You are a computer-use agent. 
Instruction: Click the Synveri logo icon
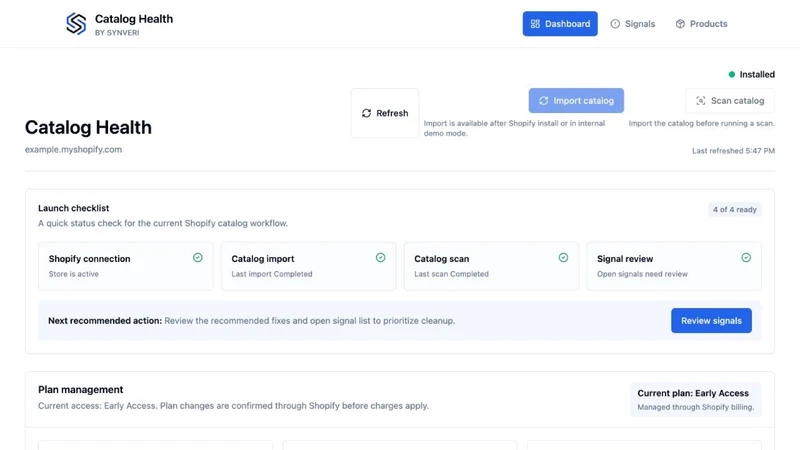click(76, 23)
